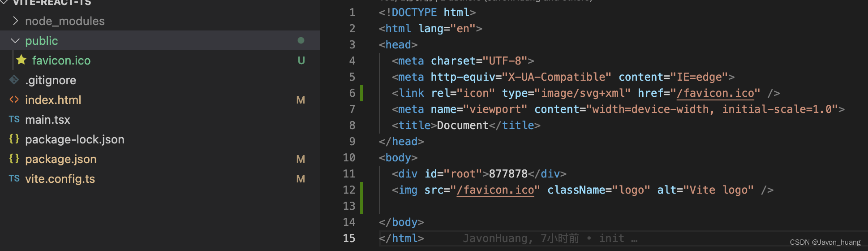Expand the node_modules folder chevron
This screenshot has width=868, height=251.
tap(15, 21)
